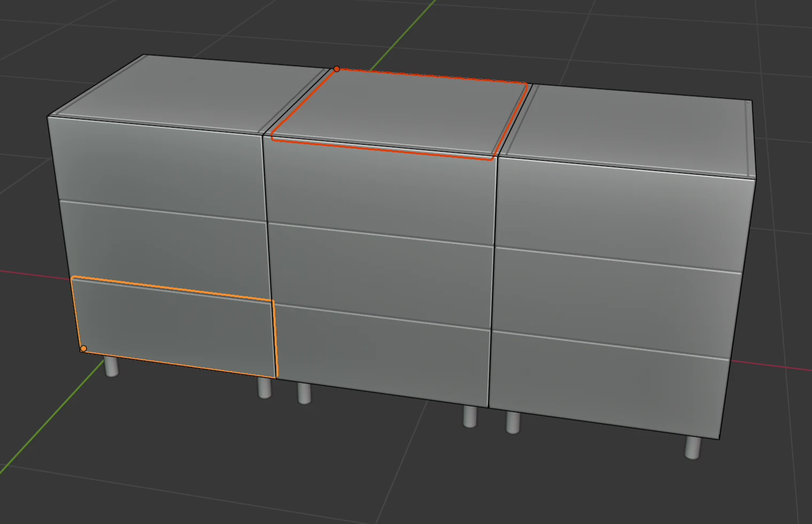The image size is (812, 524).
Task: Select the middle cabinet's right front leg
Action: 470,416
